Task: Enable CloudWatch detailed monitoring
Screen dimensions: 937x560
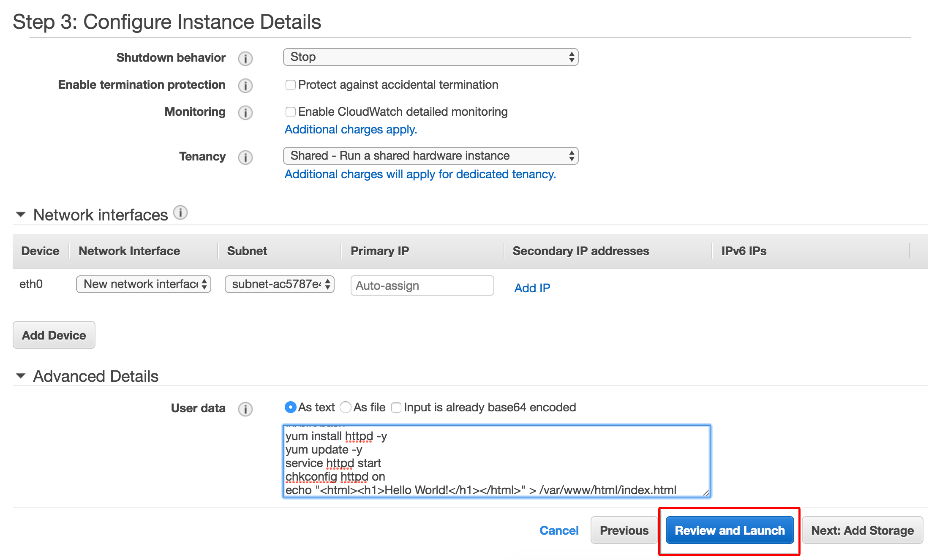Action: 290,112
